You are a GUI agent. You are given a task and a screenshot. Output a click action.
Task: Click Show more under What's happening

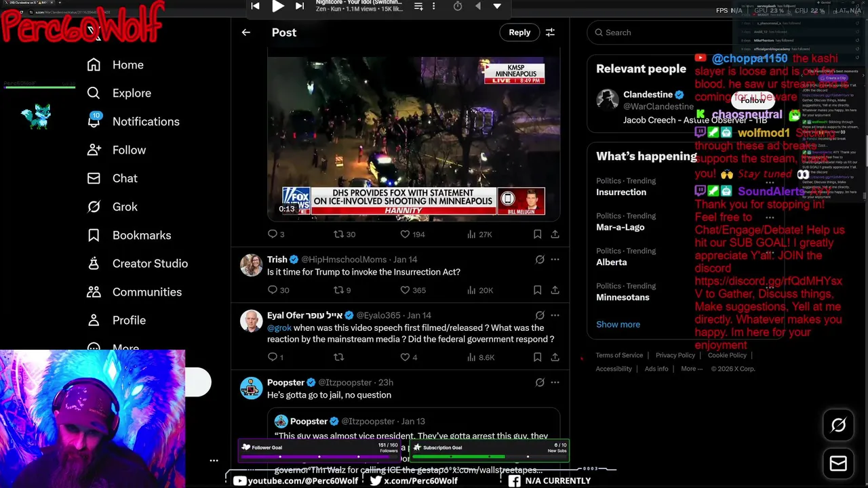(618, 325)
